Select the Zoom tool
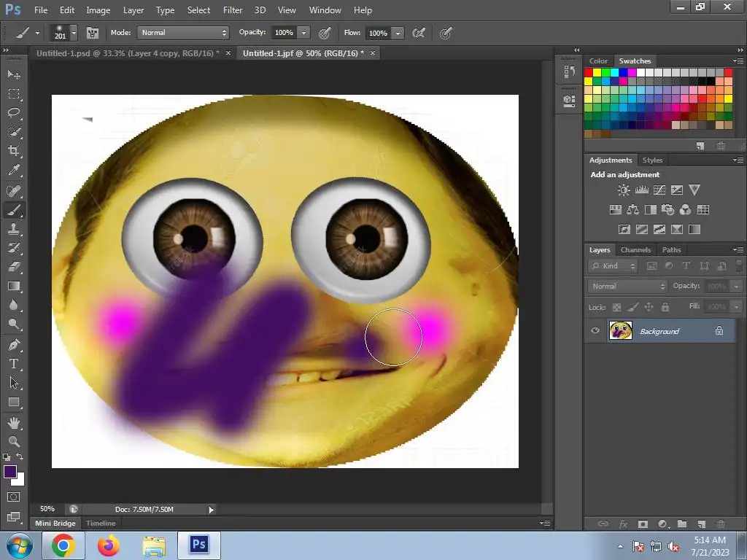747x560 pixels. (x=14, y=441)
